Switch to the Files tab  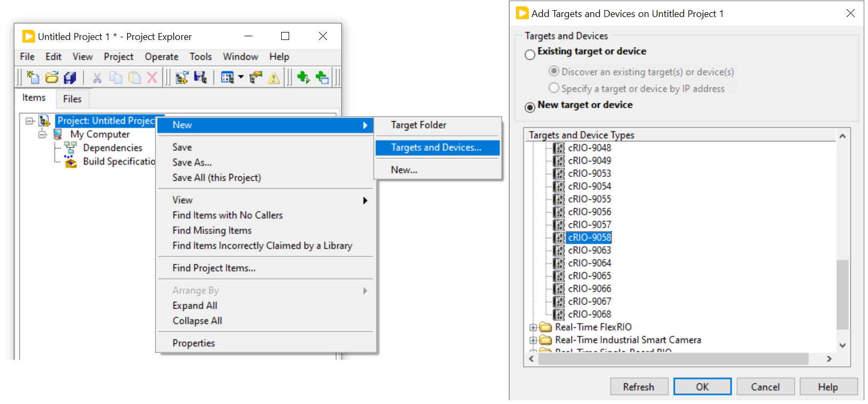(72, 99)
